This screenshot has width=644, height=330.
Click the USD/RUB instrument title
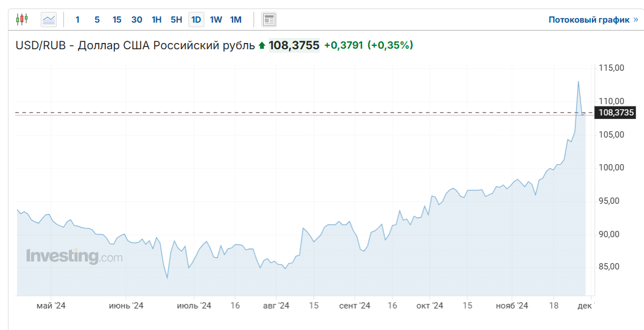135,45
